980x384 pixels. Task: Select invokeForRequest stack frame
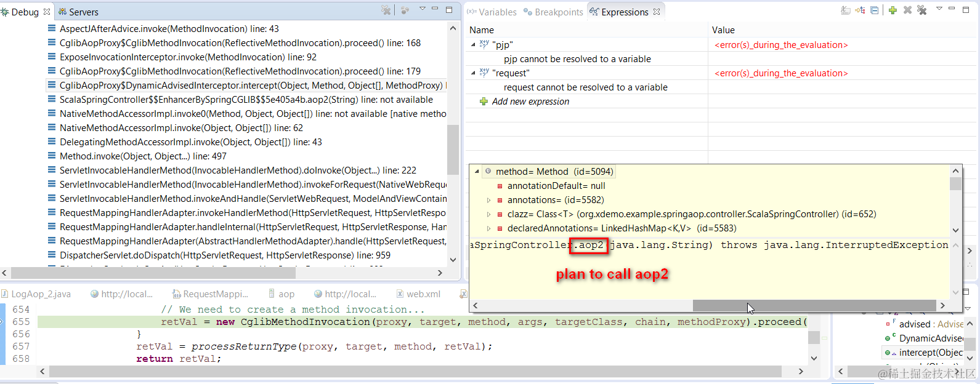246,185
